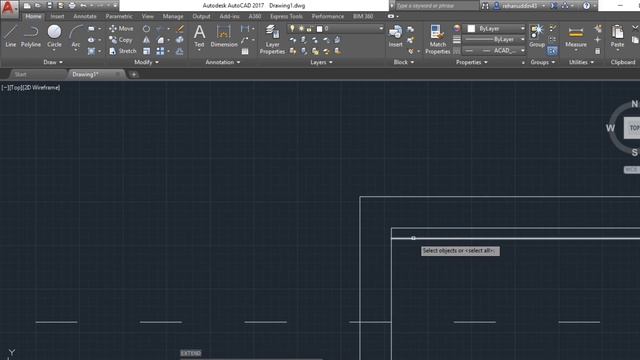Viewport: 640px width, 360px height.
Task: Expand the Groups panel
Action: [x=542, y=62]
